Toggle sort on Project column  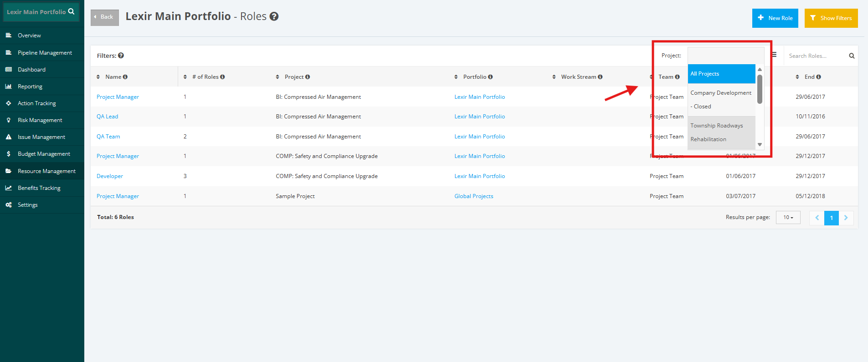(277, 77)
